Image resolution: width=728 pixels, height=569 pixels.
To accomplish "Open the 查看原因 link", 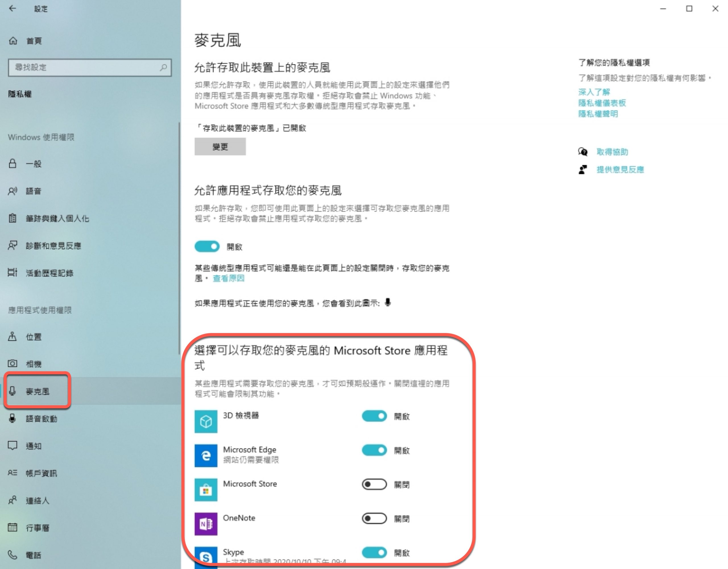I will pos(229,278).
